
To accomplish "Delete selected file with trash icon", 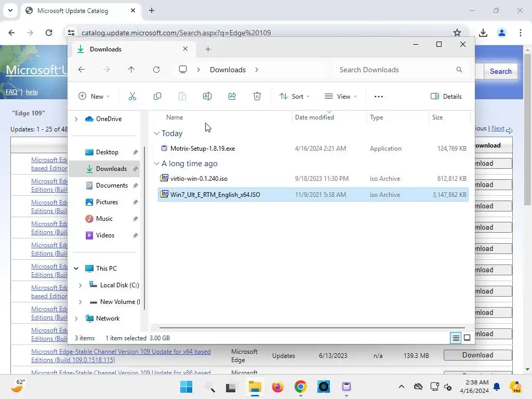I will tap(257, 96).
